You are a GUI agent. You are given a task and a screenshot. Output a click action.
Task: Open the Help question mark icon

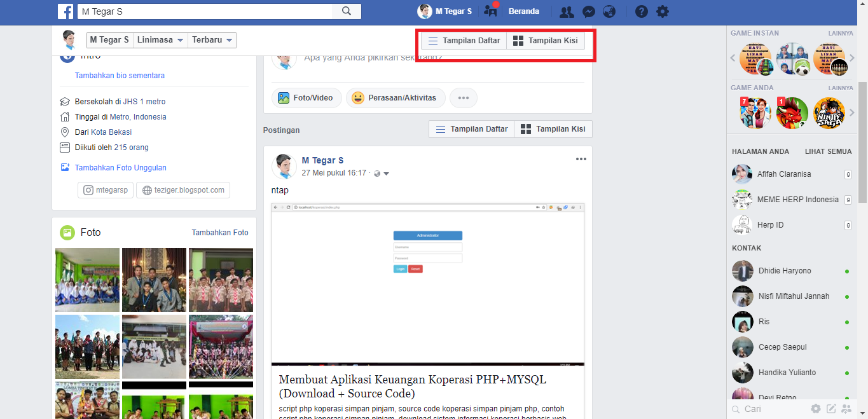pyautogui.click(x=641, y=11)
